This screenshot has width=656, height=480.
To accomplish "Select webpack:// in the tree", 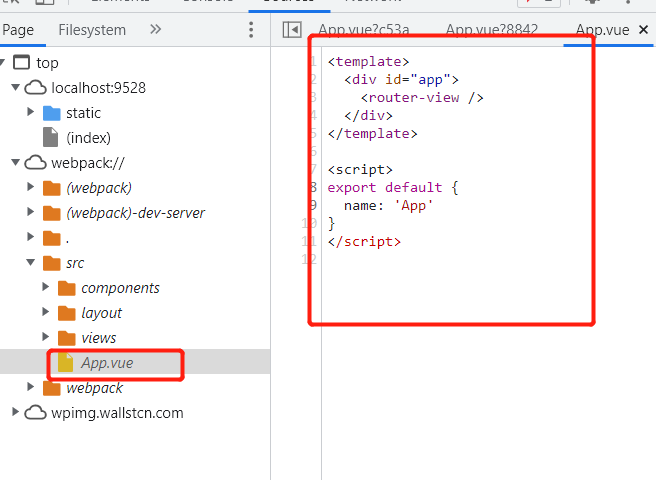I will [88, 163].
